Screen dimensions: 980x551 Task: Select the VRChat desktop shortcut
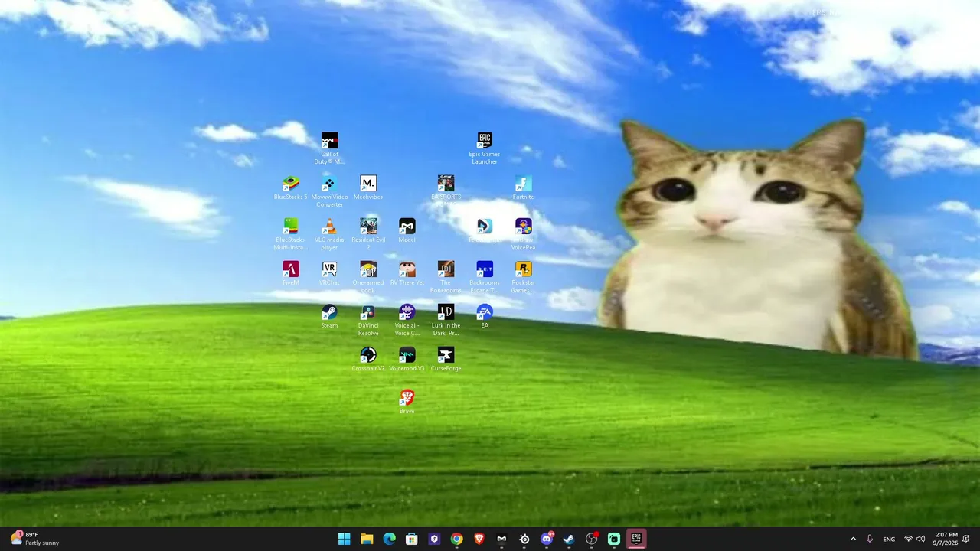pos(329,274)
